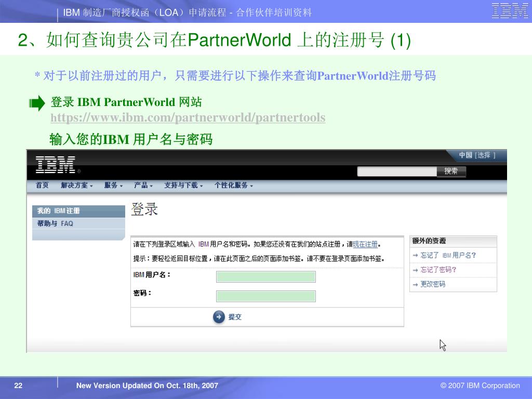Expand 支持与下载 menu

pyautogui.click(x=183, y=185)
